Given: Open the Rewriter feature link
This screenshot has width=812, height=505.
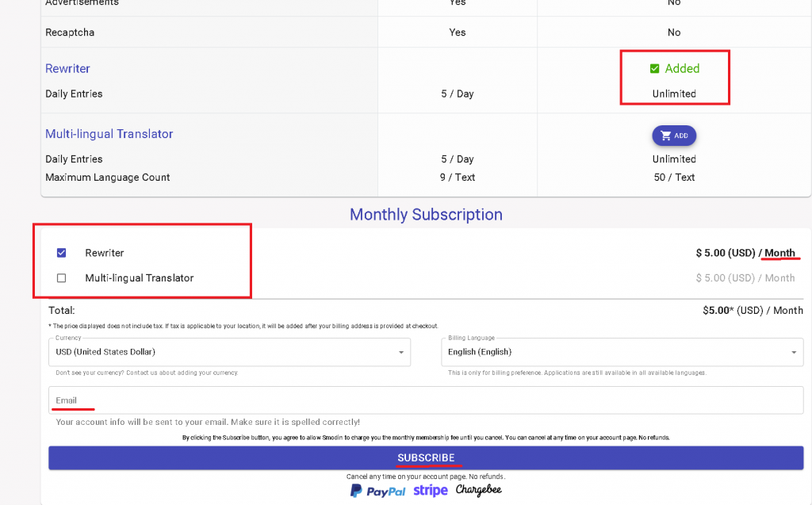Looking at the screenshot, I should (67, 69).
